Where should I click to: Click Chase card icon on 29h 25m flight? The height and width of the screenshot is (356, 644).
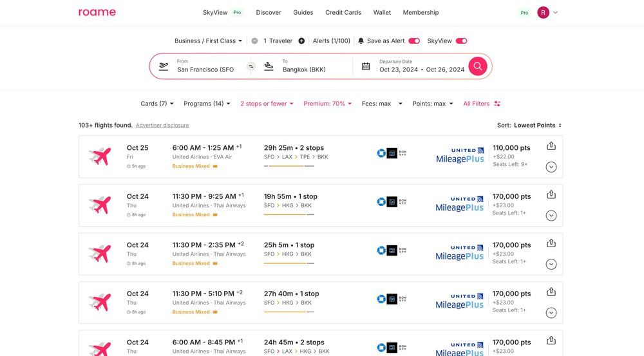pyautogui.click(x=381, y=153)
